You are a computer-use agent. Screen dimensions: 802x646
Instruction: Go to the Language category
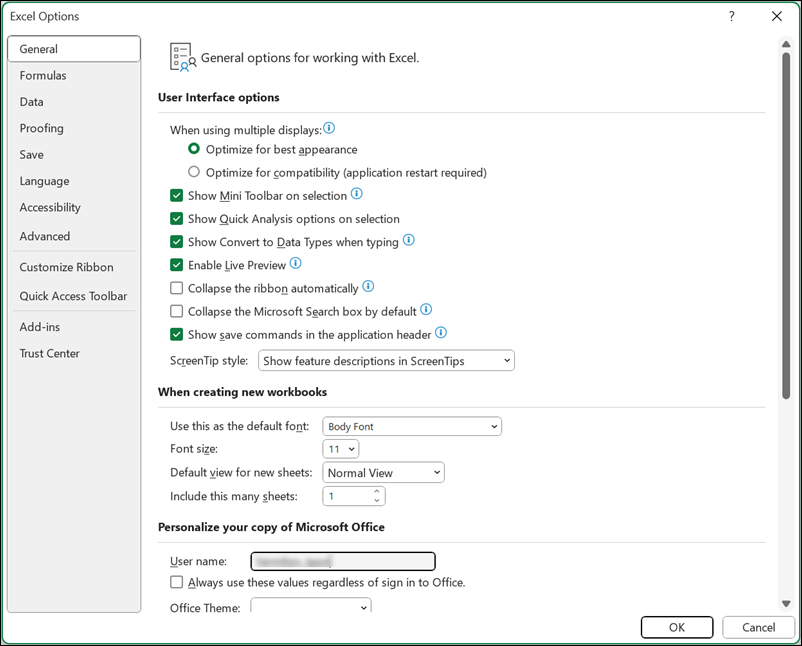(x=74, y=181)
